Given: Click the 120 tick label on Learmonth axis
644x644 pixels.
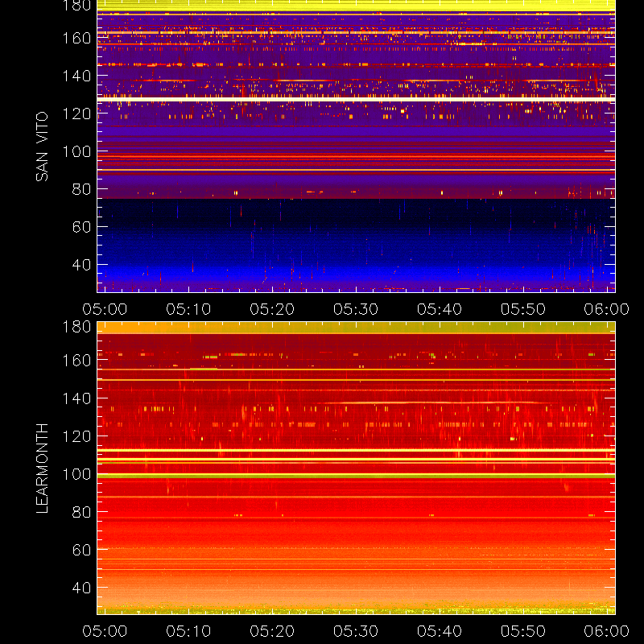Looking at the screenshot, I should coord(76,436).
